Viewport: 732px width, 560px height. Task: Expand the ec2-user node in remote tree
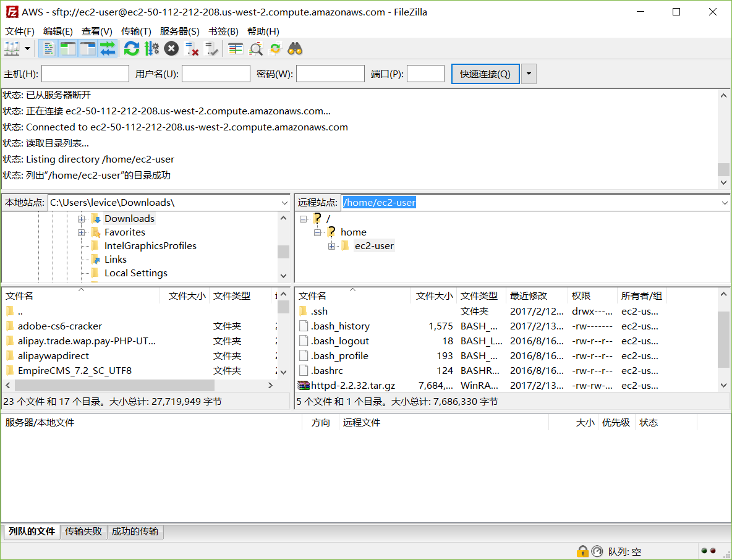coord(331,246)
